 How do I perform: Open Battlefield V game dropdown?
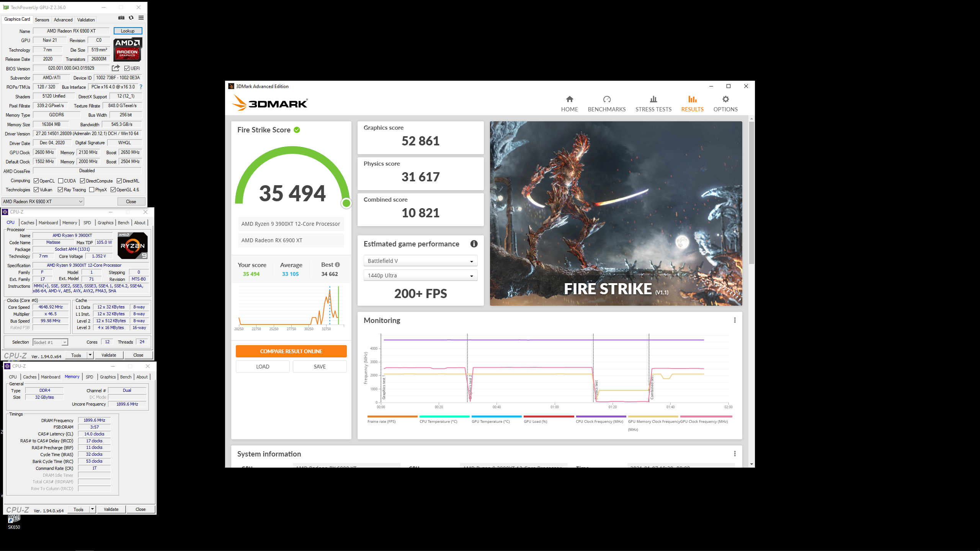420,261
